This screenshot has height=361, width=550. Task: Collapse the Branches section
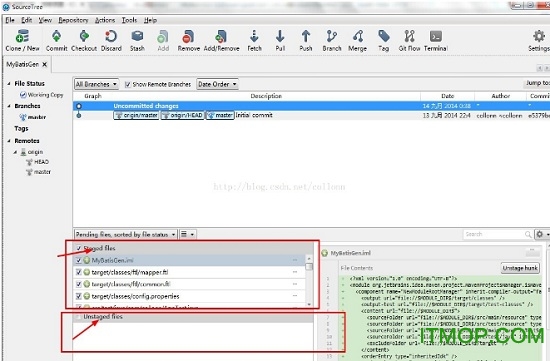click(x=9, y=106)
